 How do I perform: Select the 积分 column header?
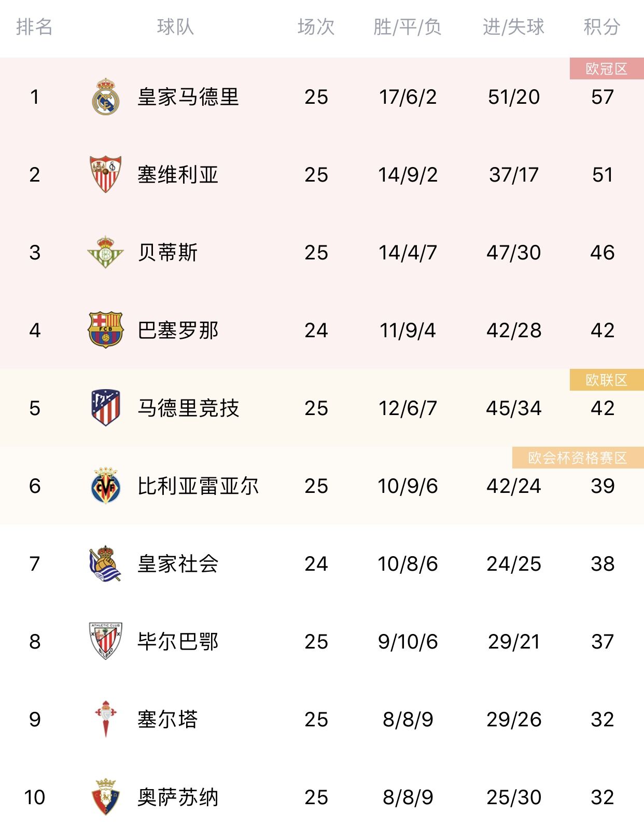(602, 27)
